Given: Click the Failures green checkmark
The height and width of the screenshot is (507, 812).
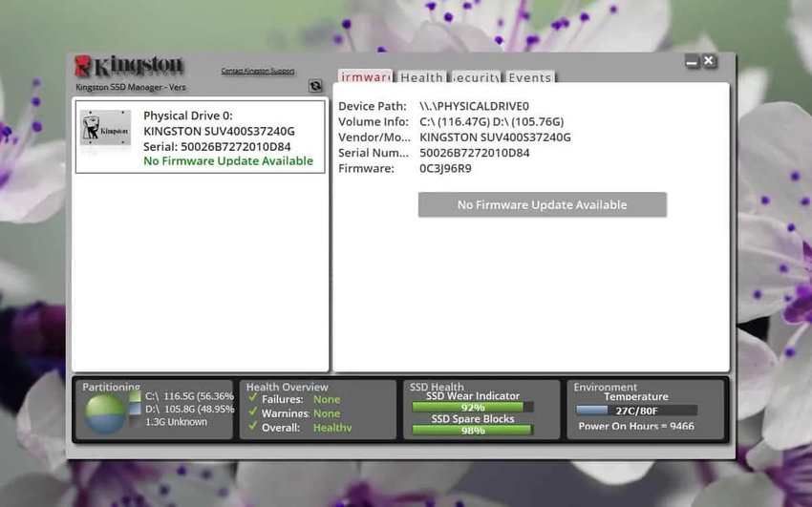Looking at the screenshot, I should point(253,398).
